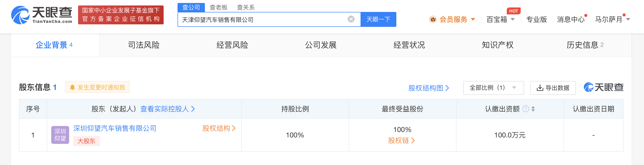Clear the search box with X icon

(x=351, y=19)
